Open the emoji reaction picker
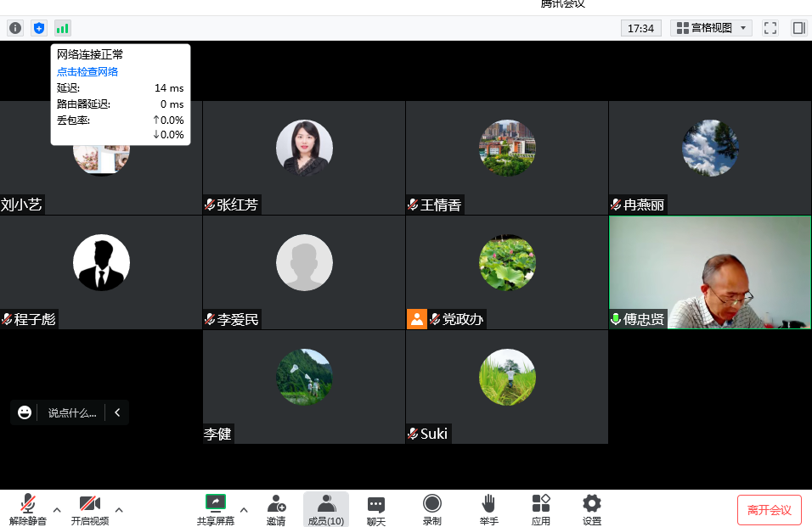The height and width of the screenshot is (527, 812). [25, 412]
